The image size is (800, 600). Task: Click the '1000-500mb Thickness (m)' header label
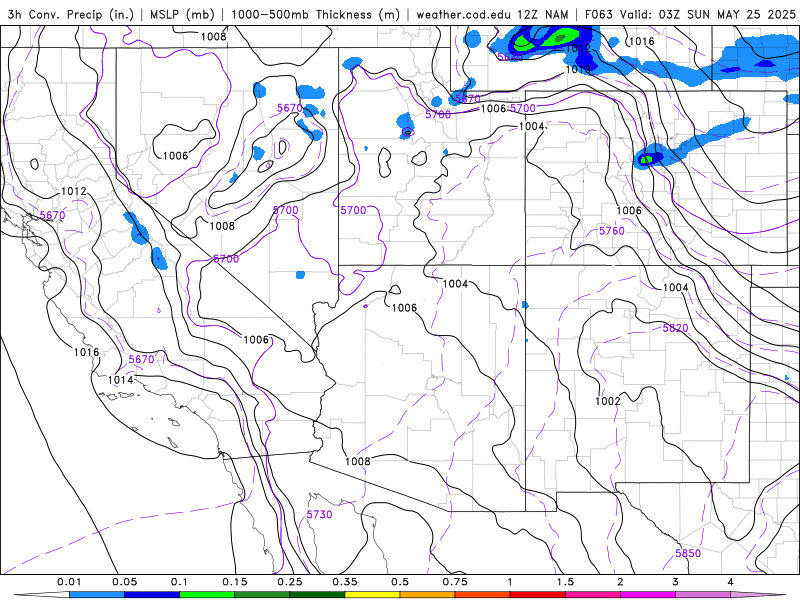[x=315, y=14]
